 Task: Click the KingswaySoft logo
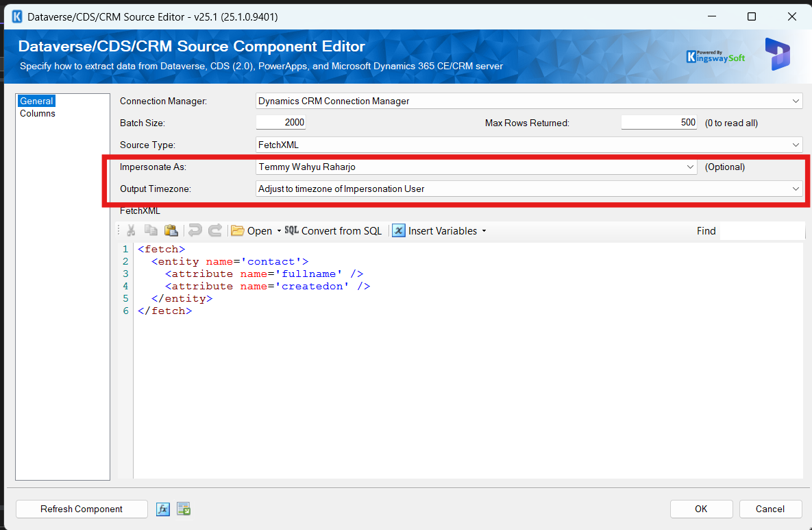point(715,56)
